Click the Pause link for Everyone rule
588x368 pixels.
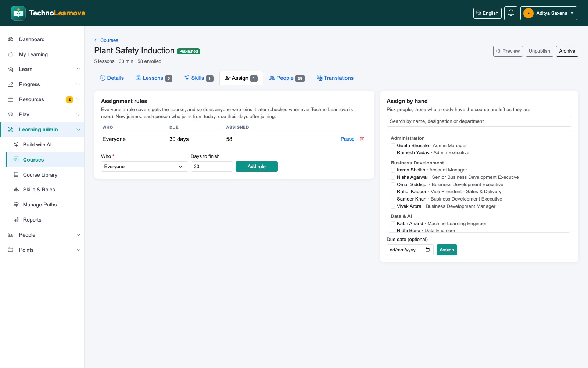click(347, 139)
